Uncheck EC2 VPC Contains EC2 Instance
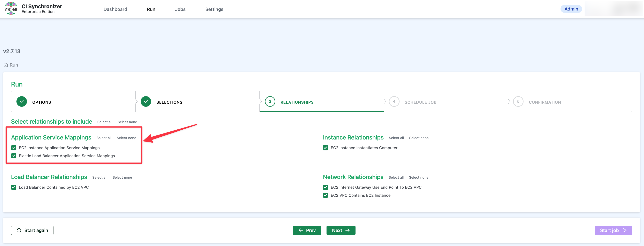 tap(325, 195)
